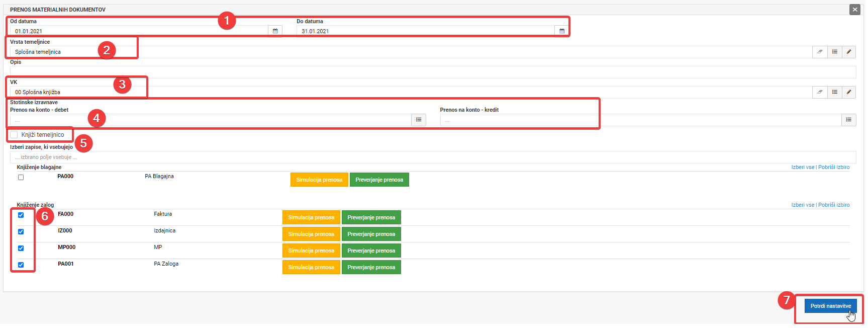The height and width of the screenshot is (328, 868).
Task: Click the MP000 code label
Action: pyautogui.click(x=66, y=247)
